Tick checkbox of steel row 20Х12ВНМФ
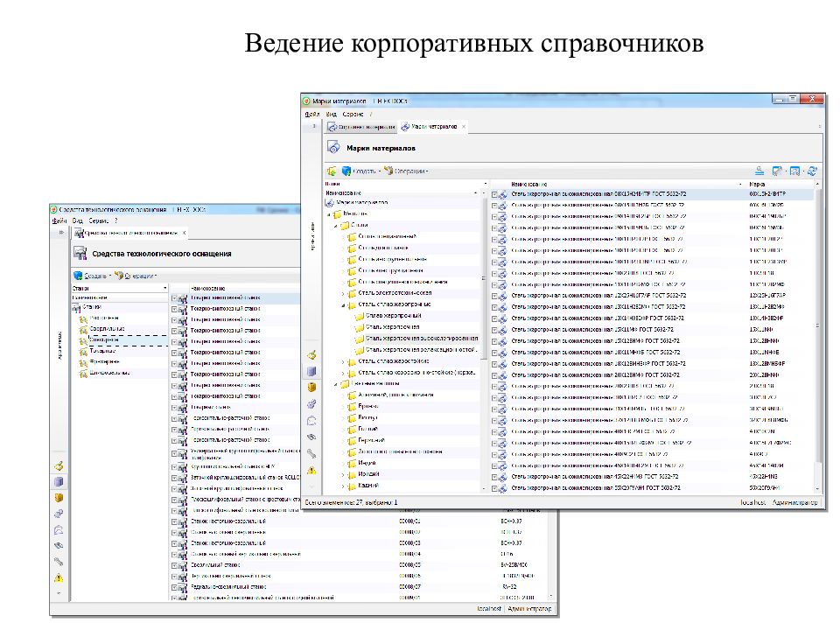 click(495, 375)
